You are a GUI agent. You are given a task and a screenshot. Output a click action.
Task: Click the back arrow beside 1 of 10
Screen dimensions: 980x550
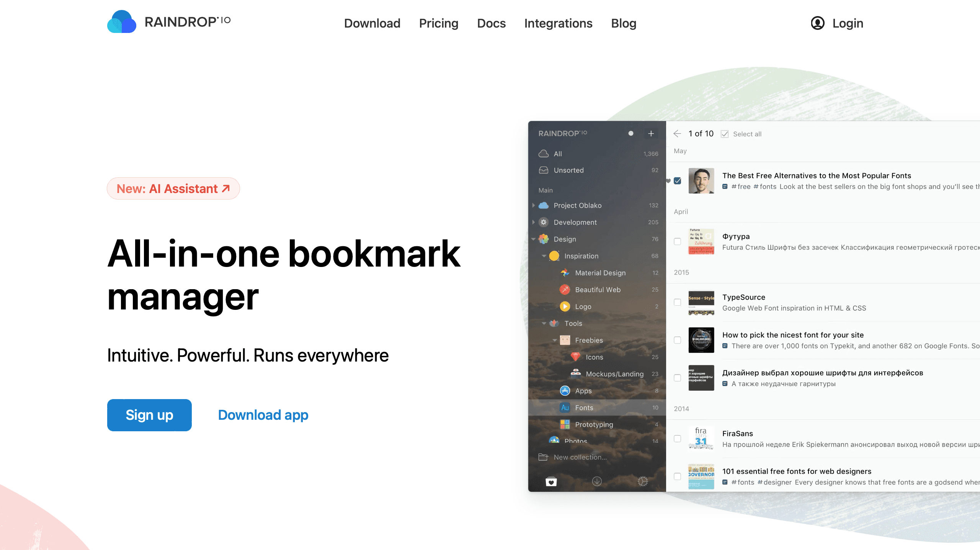pos(677,134)
